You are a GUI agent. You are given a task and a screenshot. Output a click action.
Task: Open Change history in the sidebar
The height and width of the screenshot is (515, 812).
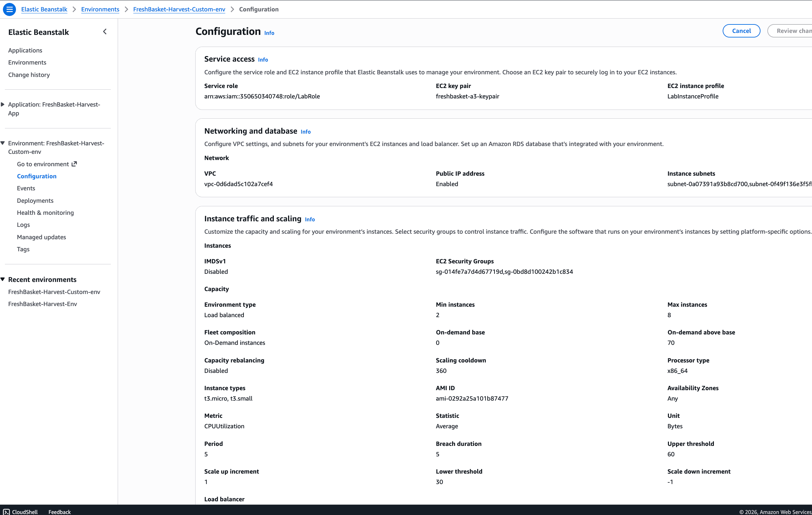[x=29, y=75]
